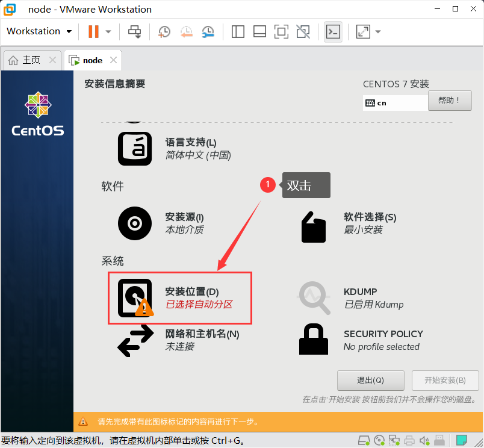Click the USB device status bar icon
The image size is (484, 448).
point(439,440)
